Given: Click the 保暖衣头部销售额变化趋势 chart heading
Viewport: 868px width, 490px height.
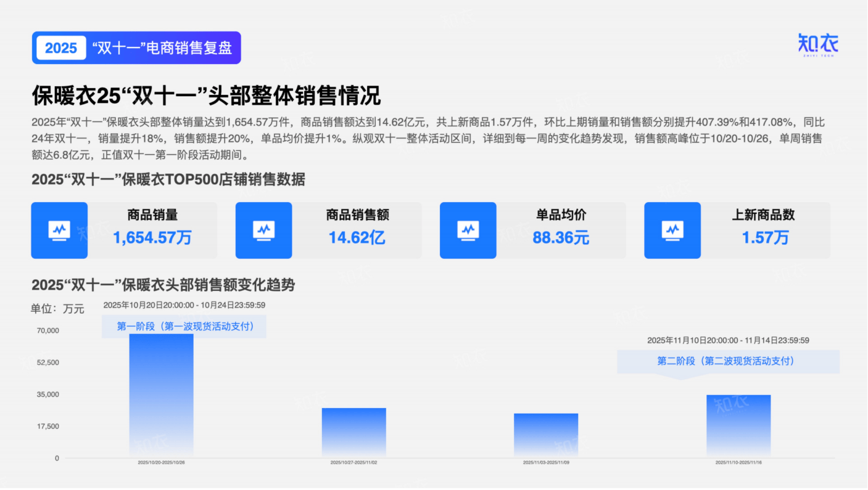Looking at the screenshot, I should coord(163,285).
